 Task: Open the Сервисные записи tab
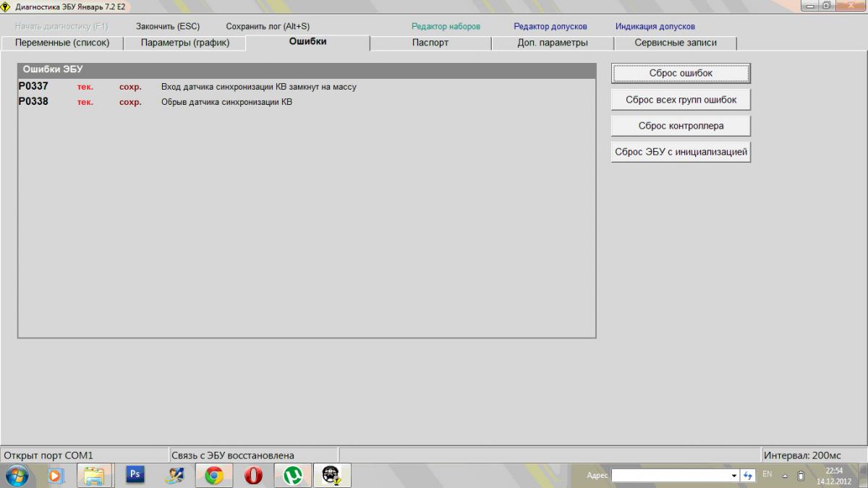676,43
